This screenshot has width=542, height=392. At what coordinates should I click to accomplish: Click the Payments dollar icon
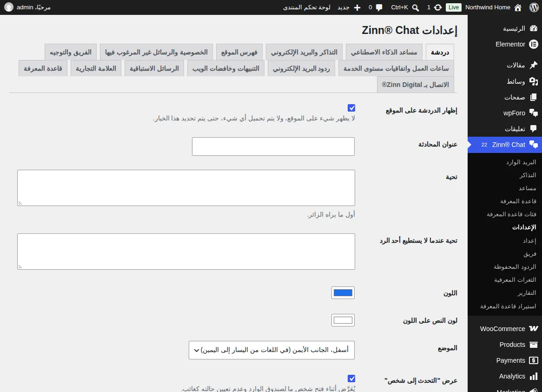(x=534, y=360)
